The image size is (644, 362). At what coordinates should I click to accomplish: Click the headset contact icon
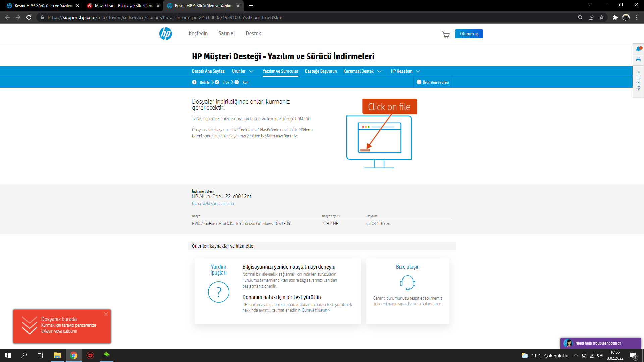[x=408, y=283]
